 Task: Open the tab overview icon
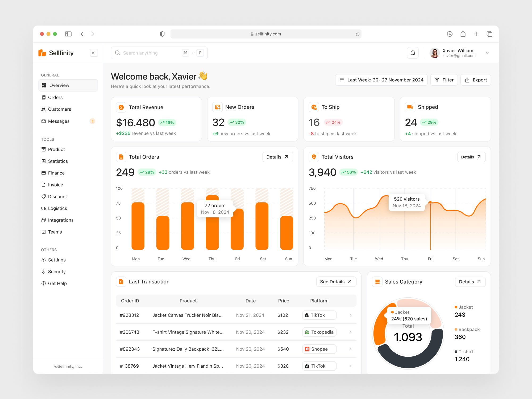[489, 34]
